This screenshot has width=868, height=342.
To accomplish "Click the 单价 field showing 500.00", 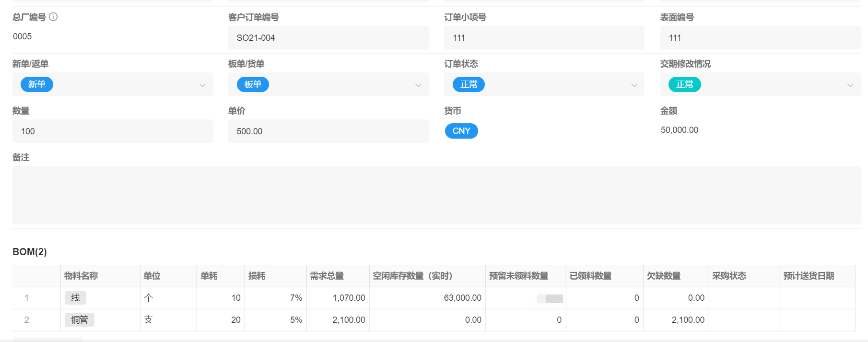I will (x=328, y=131).
